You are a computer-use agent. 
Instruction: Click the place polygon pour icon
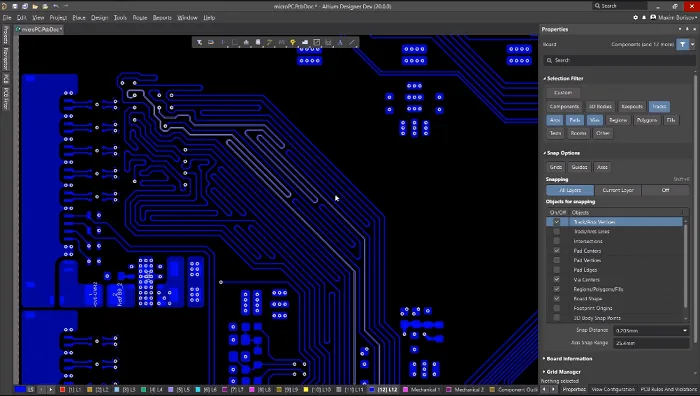[305, 42]
